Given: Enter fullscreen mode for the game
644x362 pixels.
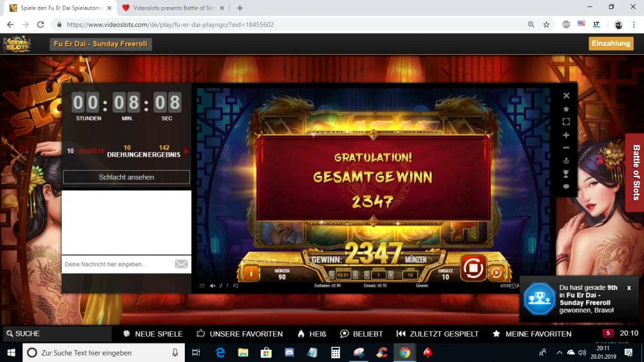Looking at the screenshot, I should 566,122.
